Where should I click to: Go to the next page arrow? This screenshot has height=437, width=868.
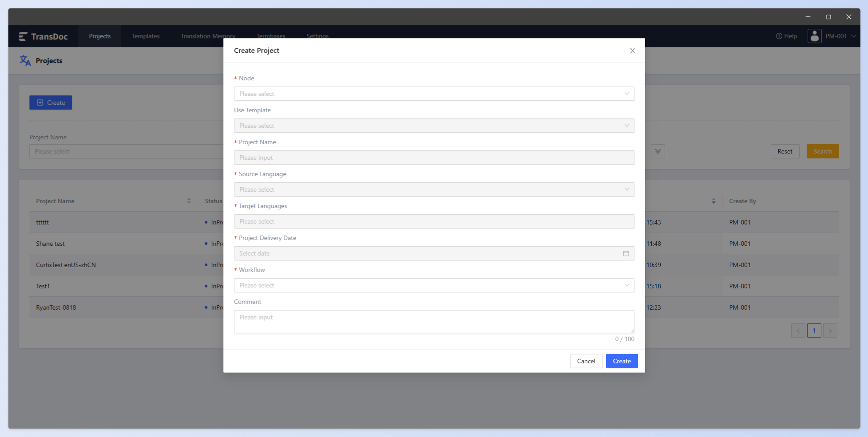830,331
